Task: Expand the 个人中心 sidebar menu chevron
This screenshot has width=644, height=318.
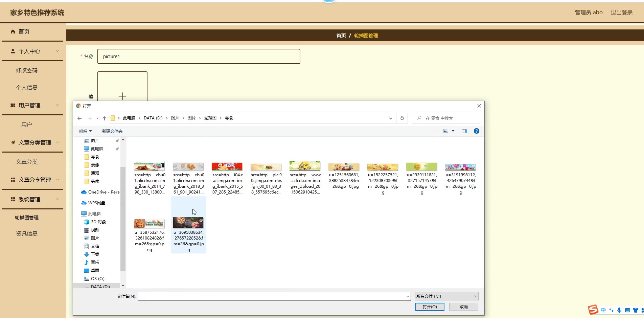Action: pyautogui.click(x=57, y=51)
